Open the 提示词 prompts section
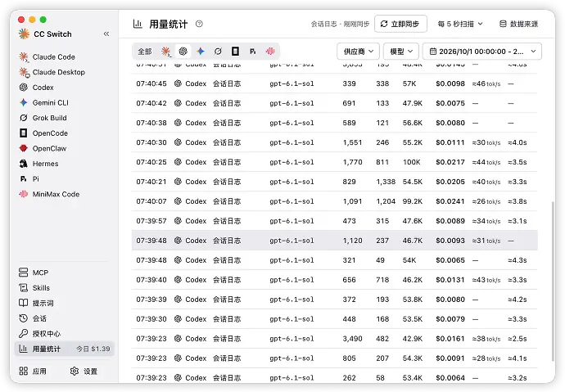565x392 pixels. 36,303
